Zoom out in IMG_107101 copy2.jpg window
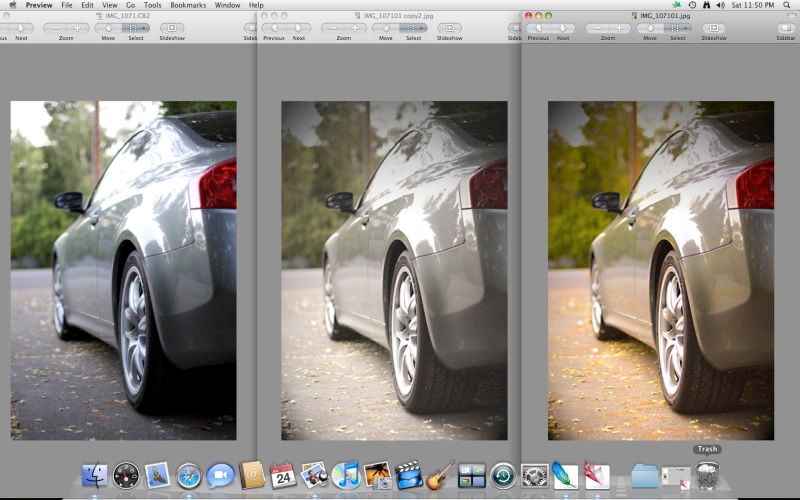Screen dimensions: 800x500 tap(333, 28)
